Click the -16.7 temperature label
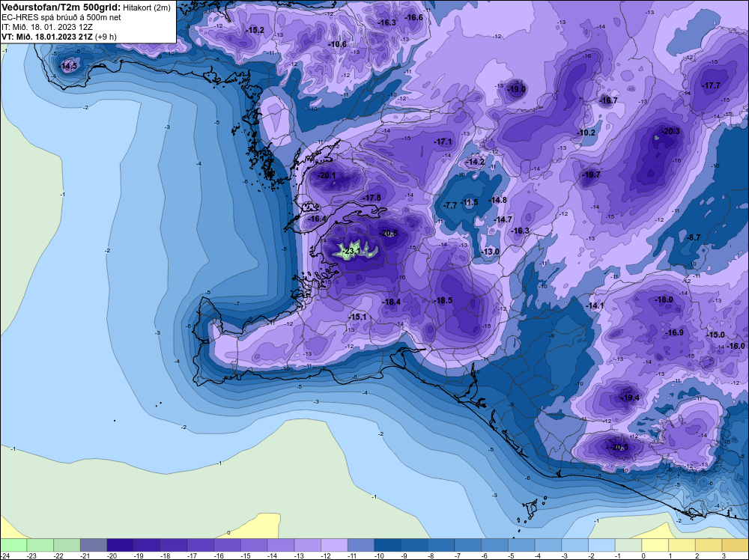Viewport: 749px width, 560px height. (x=608, y=100)
